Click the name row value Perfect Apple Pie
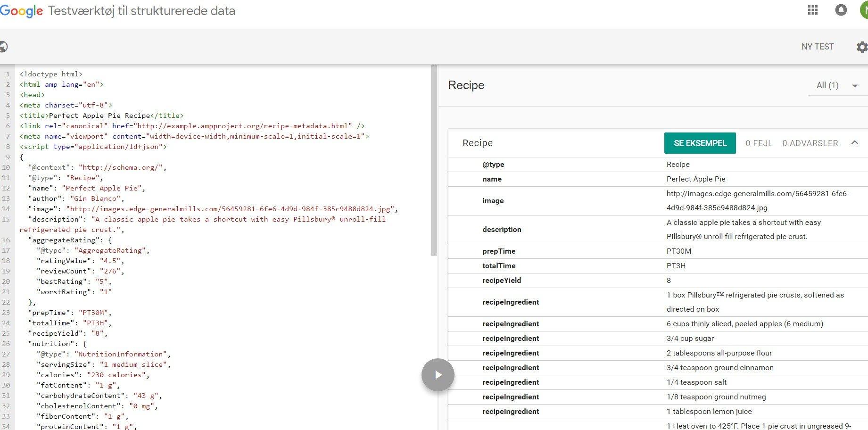This screenshot has height=430, width=868. (x=696, y=179)
